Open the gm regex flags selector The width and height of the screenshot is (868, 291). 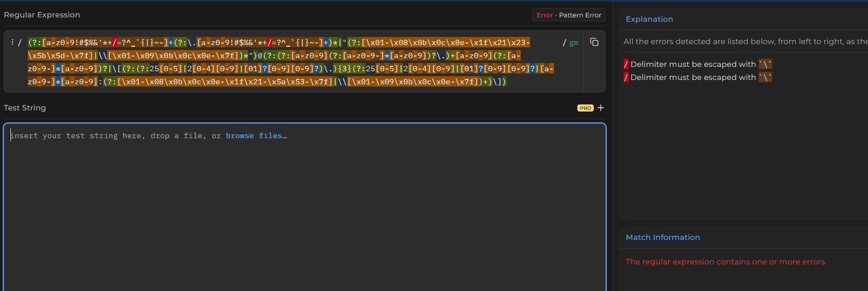(x=574, y=43)
